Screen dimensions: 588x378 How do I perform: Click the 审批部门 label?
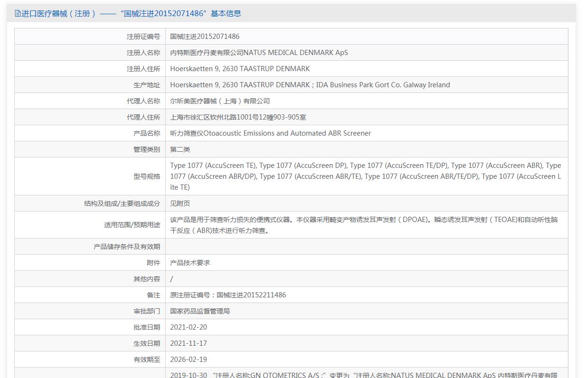[147, 311]
